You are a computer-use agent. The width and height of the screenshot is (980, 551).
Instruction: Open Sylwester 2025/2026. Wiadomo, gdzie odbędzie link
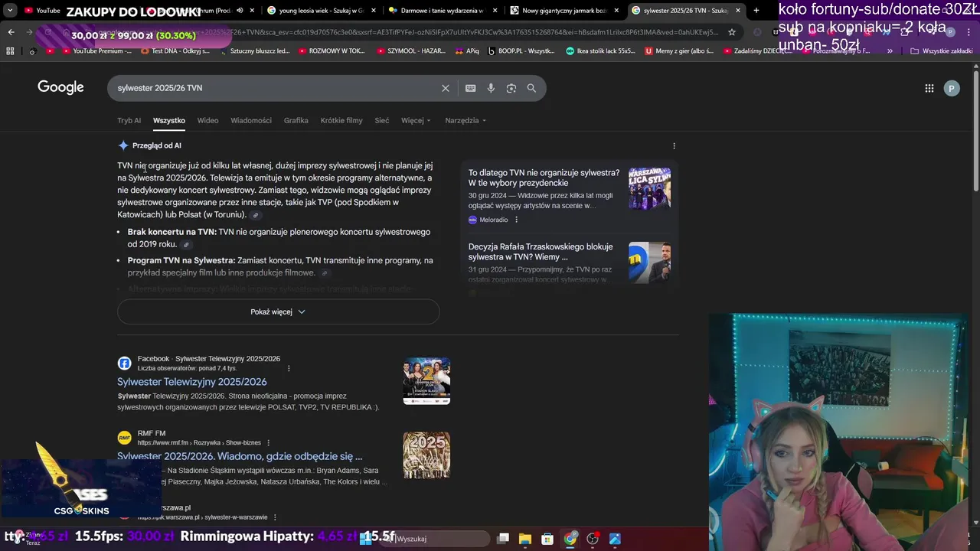(240, 456)
